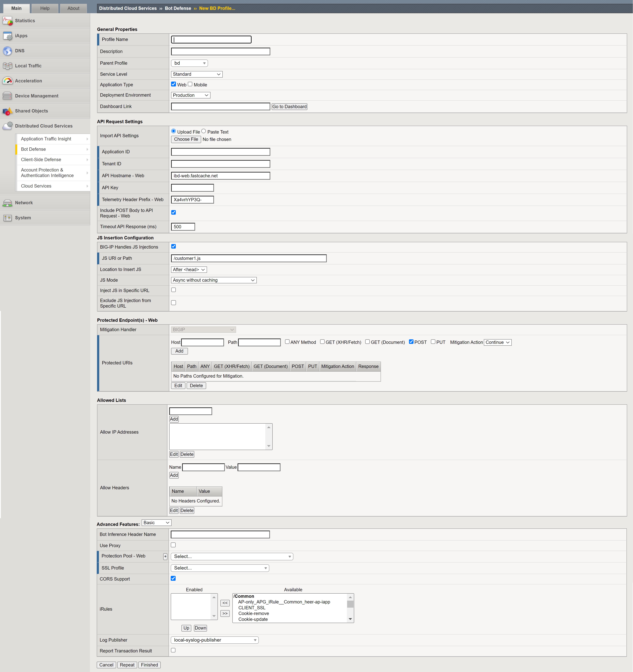The height and width of the screenshot is (672, 633).
Task: Switch to the Help tab
Action: pos(45,9)
